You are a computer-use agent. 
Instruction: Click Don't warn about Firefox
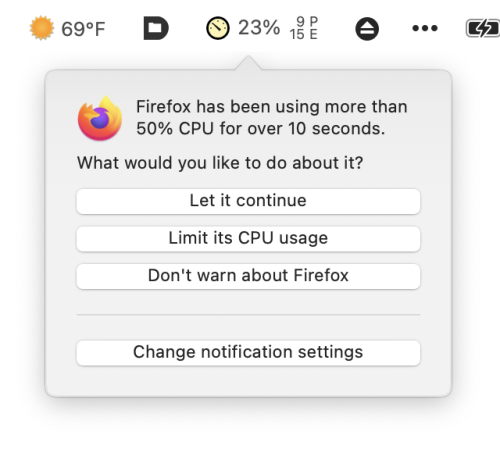pyautogui.click(x=248, y=276)
